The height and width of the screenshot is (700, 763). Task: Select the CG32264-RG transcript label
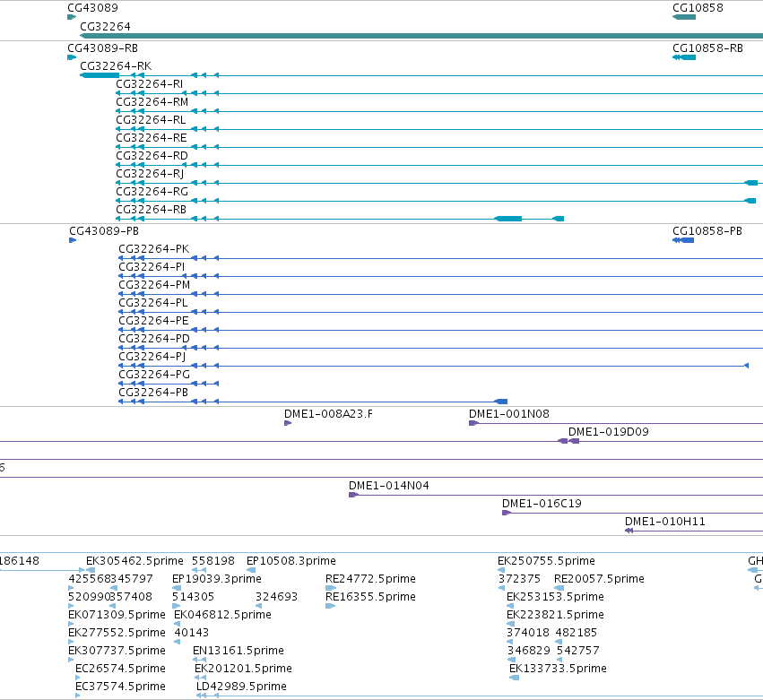tap(152, 192)
